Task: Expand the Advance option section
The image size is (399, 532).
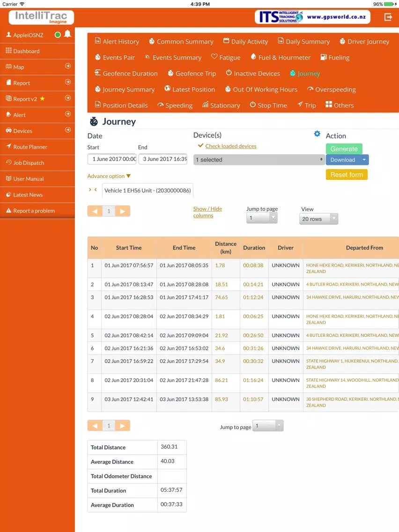Action: (x=109, y=176)
